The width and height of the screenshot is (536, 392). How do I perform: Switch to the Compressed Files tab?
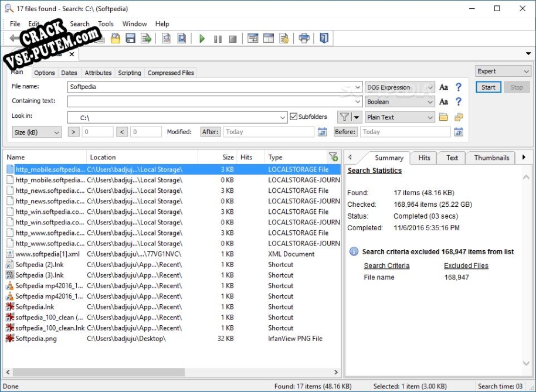click(171, 73)
